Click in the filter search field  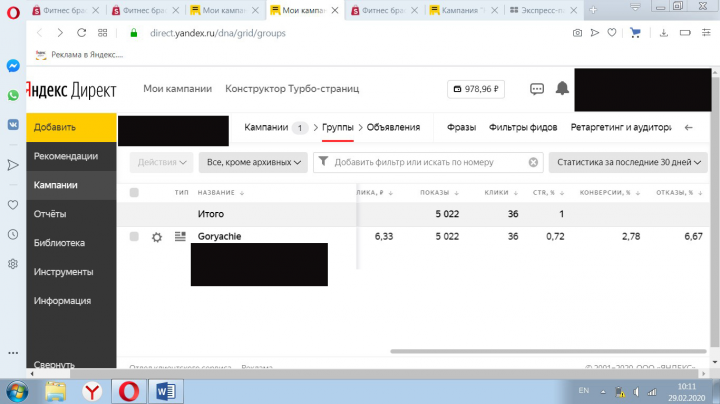point(428,163)
